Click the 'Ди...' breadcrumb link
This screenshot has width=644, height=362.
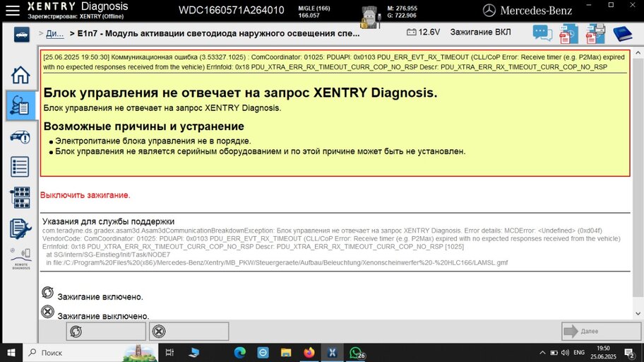[54, 34]
